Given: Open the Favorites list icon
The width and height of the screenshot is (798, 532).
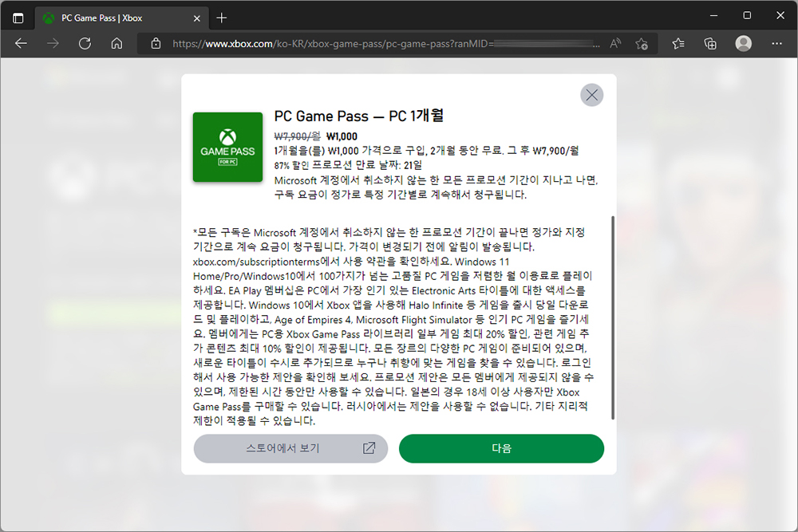Looking at the screenshot, I should [x=678, y=44].
